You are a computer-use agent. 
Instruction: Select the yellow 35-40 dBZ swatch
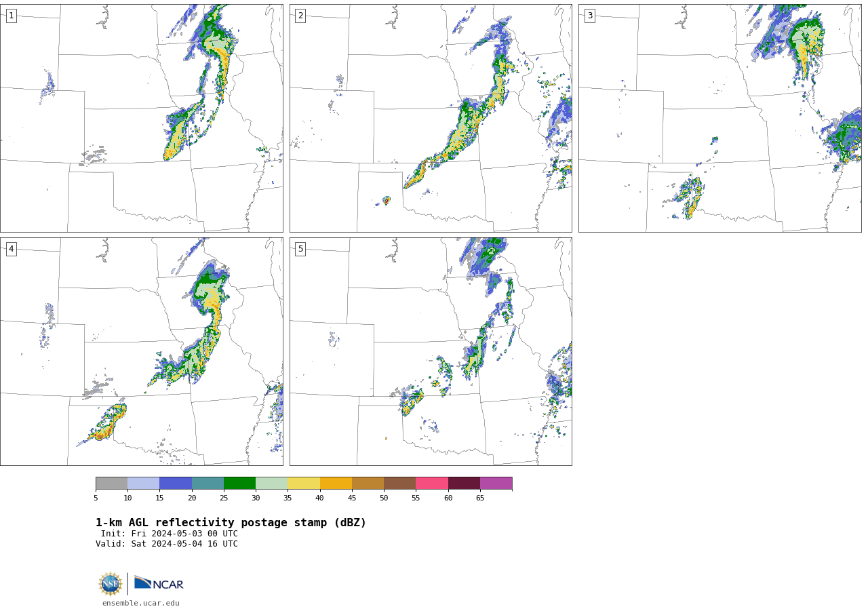[304, 484]
